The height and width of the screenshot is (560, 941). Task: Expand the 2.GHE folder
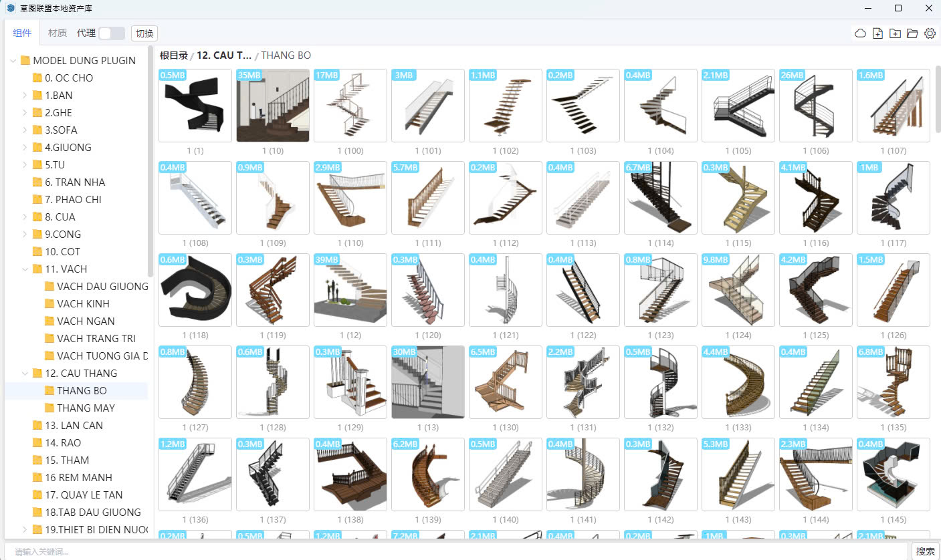point(25,112)
